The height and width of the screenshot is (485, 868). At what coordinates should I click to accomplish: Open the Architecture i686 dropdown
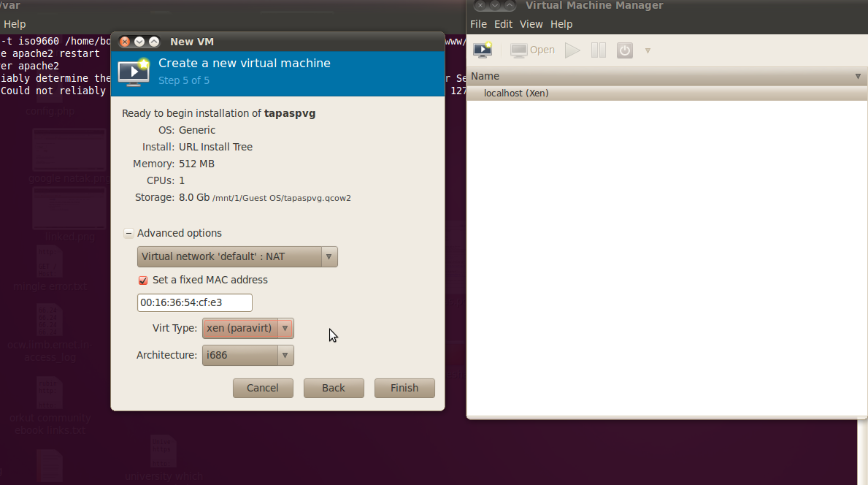248,355
